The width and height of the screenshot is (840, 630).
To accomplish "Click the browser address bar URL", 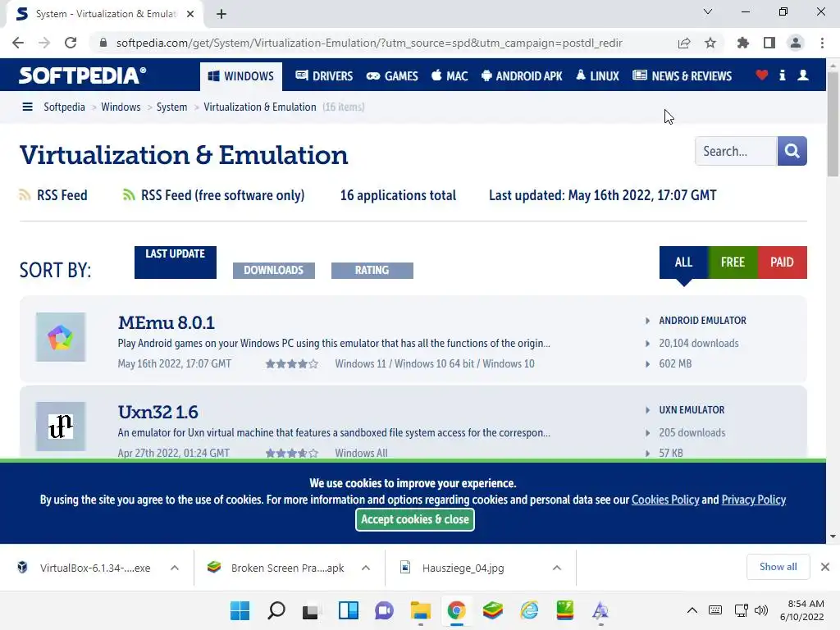I will 369,43.
